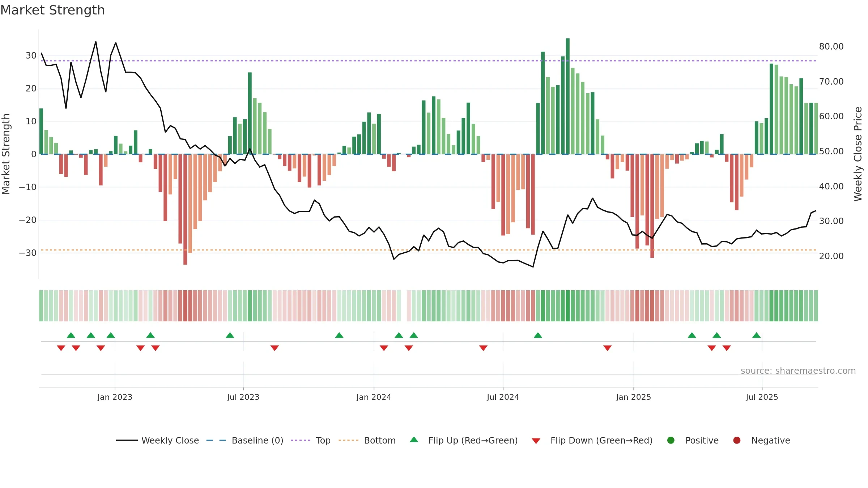
Task: Click the green Positive circle icon in legend
Action: (x=671, y=440)
